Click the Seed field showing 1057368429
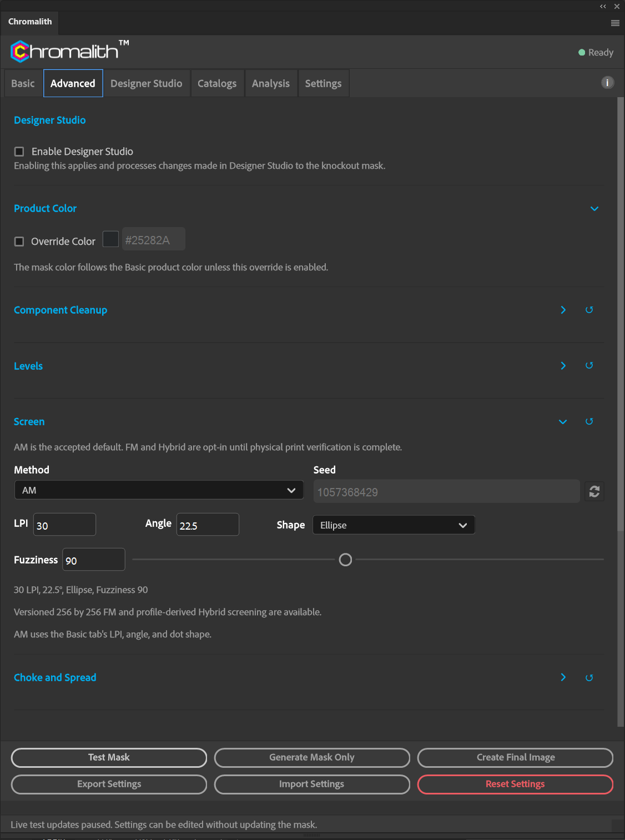This screenshot has width=625, height=840. [447, 491]
